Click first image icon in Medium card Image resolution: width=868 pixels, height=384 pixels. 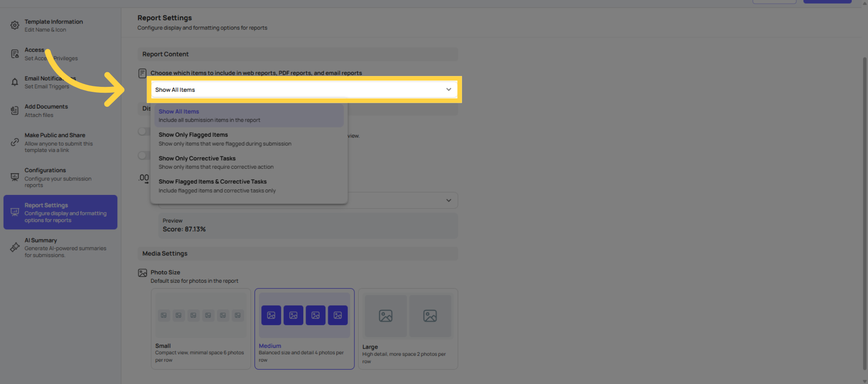pyautogui.click(x=271, y=315)
